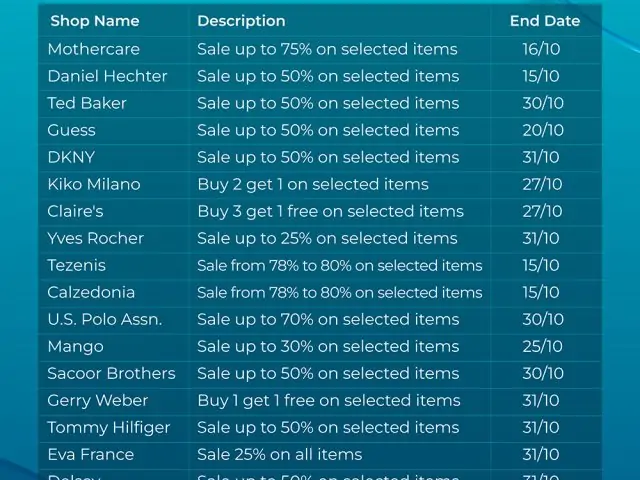Select the Mothercare shop name

[x=93, y=49]
